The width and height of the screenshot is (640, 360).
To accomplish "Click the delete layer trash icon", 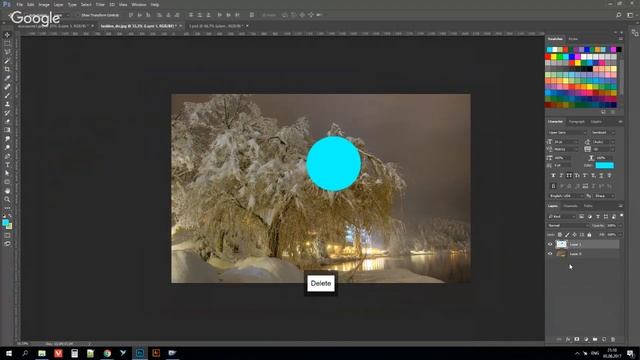I will (x=613, y=339).
